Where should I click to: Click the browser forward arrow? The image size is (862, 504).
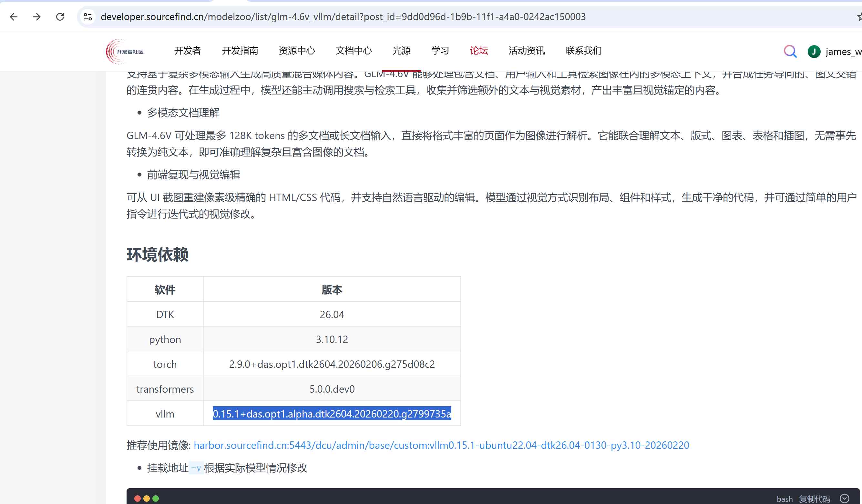(36, 17)
